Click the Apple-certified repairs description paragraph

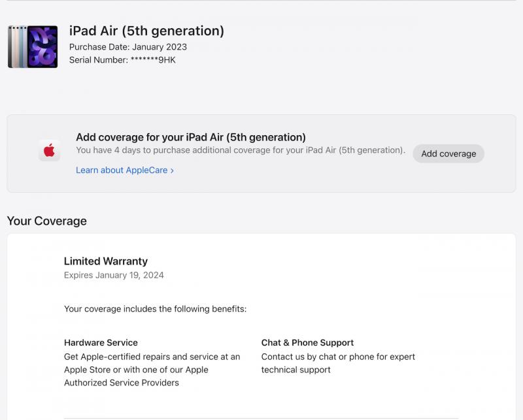point(152,370)
